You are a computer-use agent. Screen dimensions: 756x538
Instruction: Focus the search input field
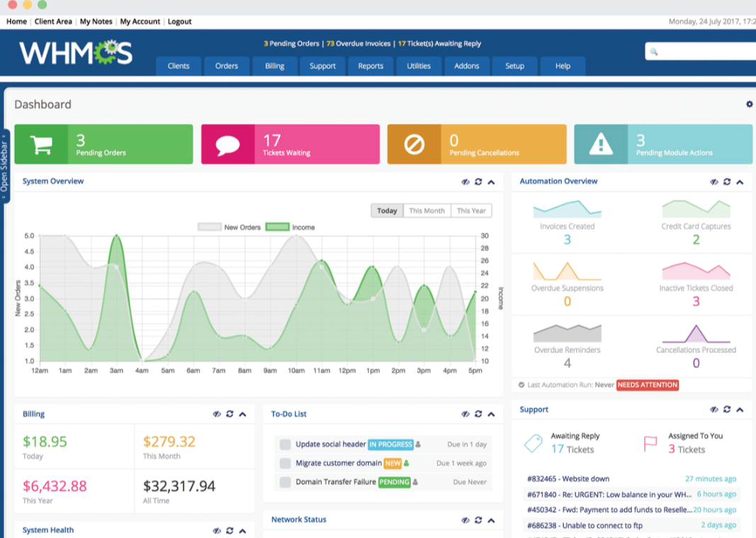tap(701, 52)
